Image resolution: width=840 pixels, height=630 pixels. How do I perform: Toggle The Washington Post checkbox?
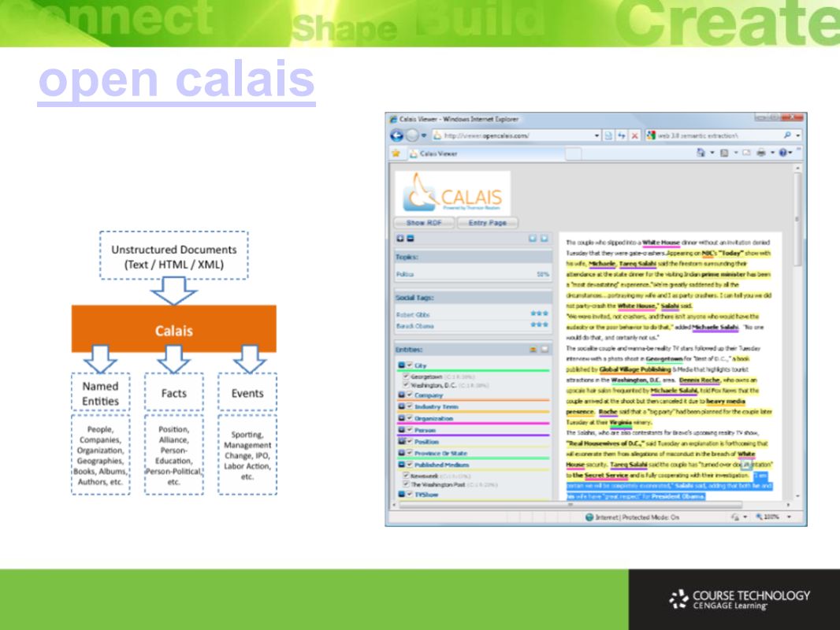pos(406,484)
